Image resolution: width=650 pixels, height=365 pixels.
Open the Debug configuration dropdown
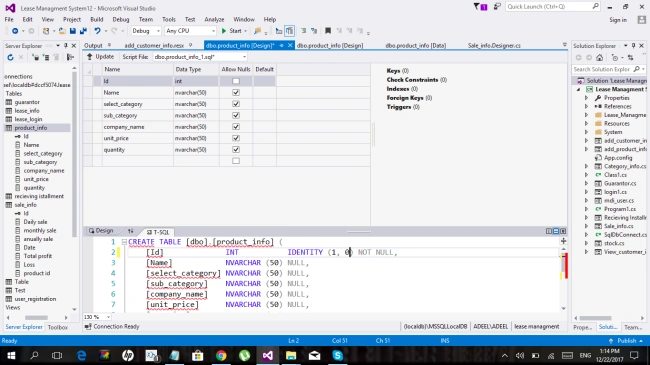pyautogui.click(x=146, y=31)
